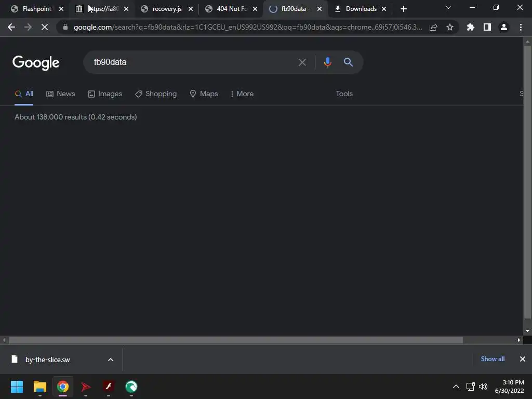532x399 pixels.
Task: Click the scroll right arrow
Action: tap(519, 340)
